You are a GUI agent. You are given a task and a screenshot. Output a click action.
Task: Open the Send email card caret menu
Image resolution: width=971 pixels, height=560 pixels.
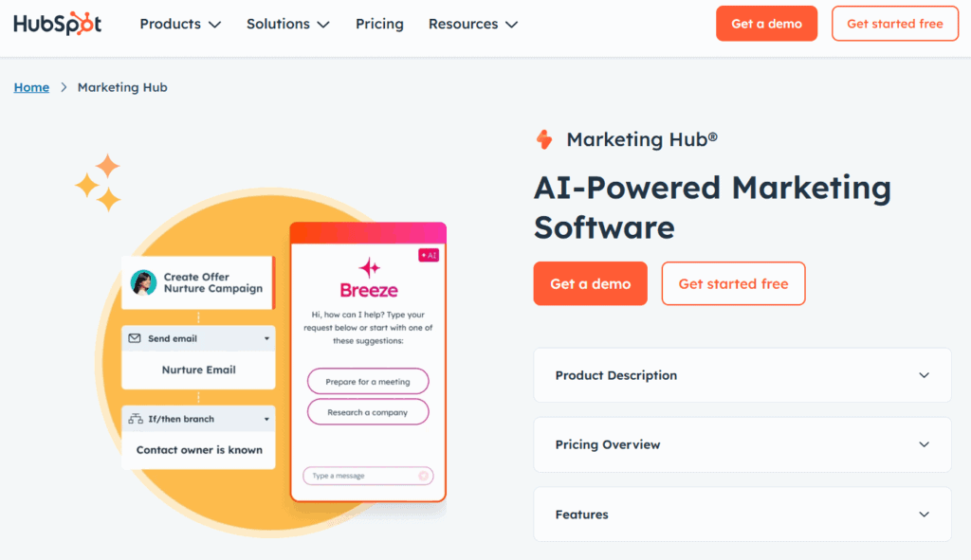(266, 338)
